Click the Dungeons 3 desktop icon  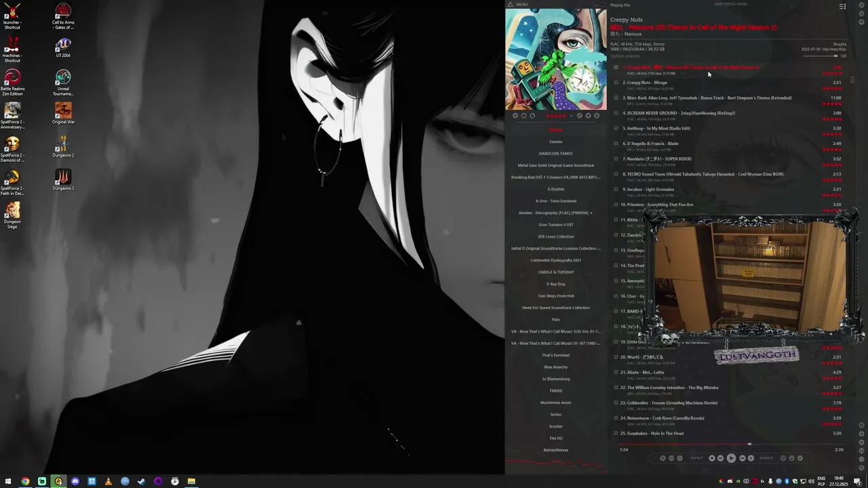tap(63, 180)
